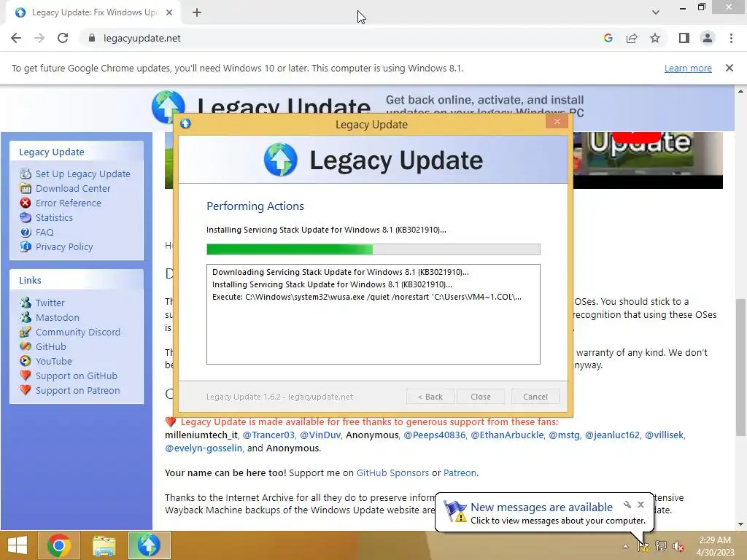Click the Google icon in address bar

click(608, 38)
